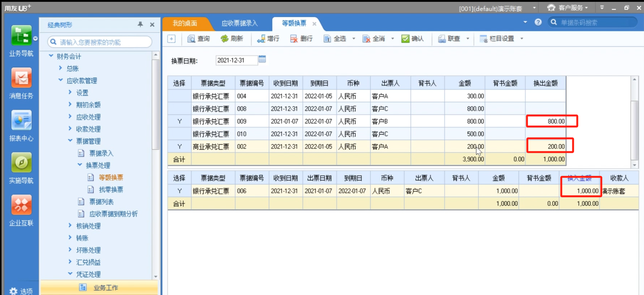The width and height of the screenshot is (644, 295).
Task: Switch to 我的桌面 tab
Action: pos(185,23)
